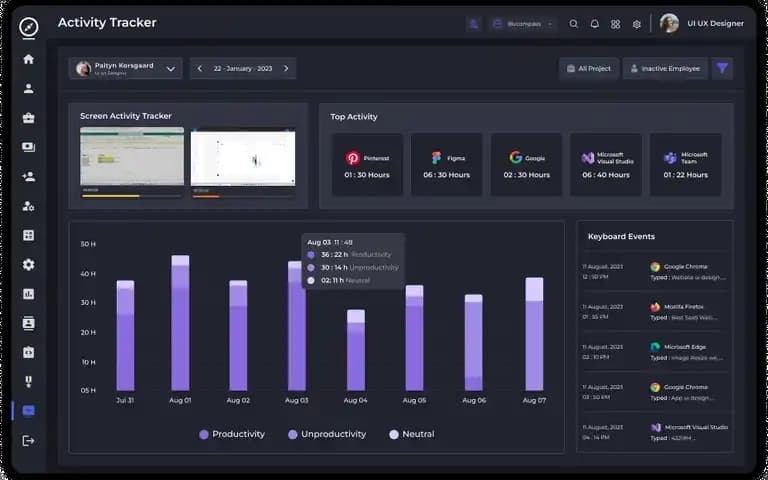The width and height of the screenshot is (768, 480).
Task: Open the first screenshot thumbnail with the yellow progress bar
Action: (132, 156)
